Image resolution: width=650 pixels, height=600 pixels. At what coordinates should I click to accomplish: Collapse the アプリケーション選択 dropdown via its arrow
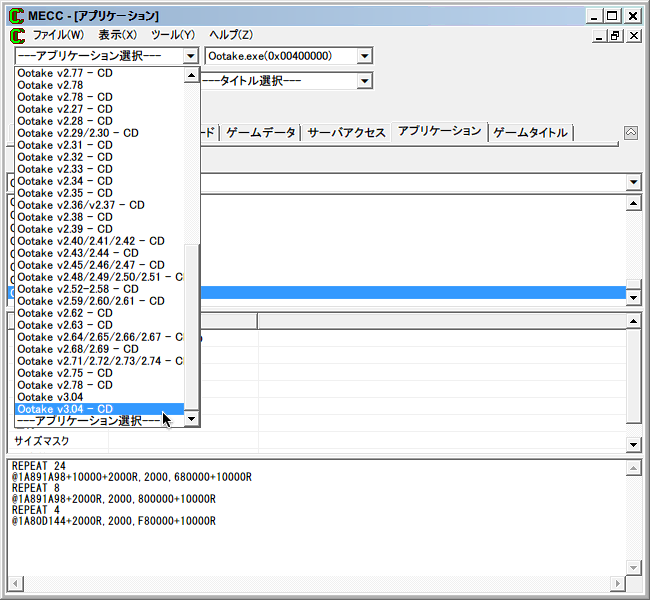(191, 56)
